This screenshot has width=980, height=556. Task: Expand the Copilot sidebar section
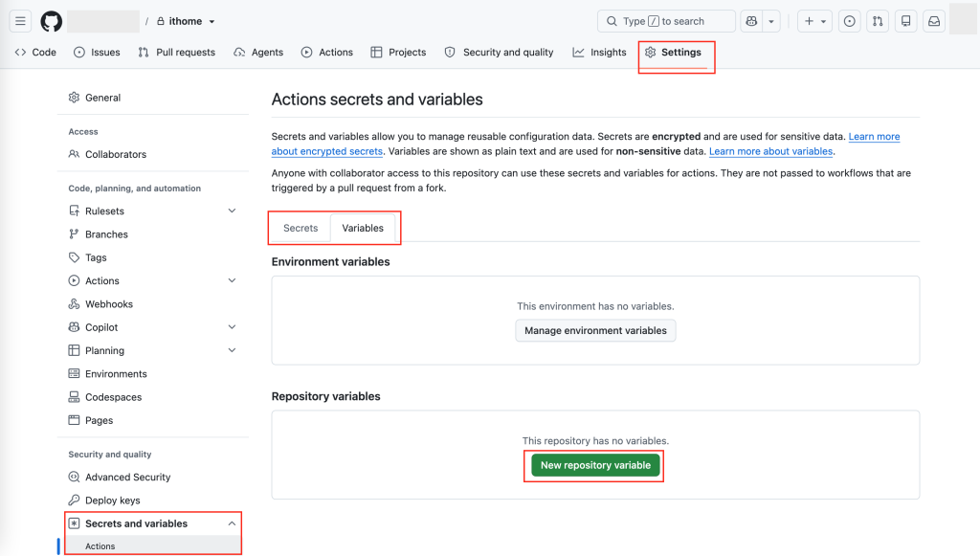click(x=232, y=327)
